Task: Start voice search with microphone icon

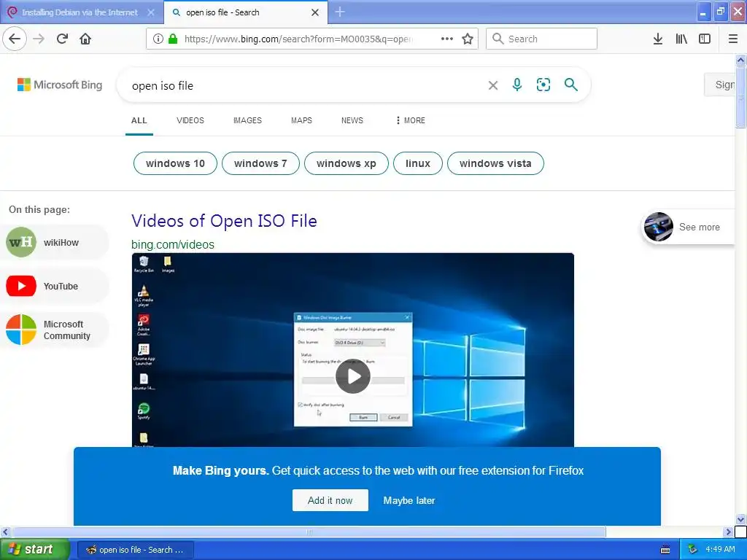Action: click(517, 85)
